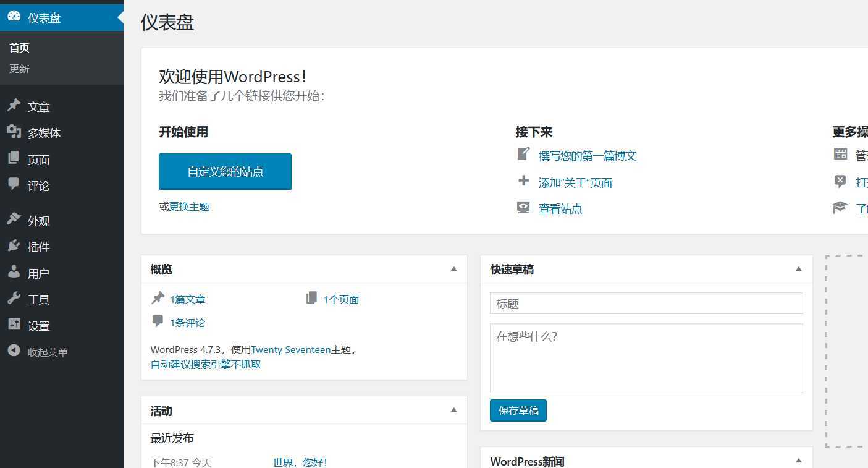Collapse the 活动 widget with its arrow
The width and height of the screenshot is (868, 468).
pyautogui.click(x=453, y=411)
